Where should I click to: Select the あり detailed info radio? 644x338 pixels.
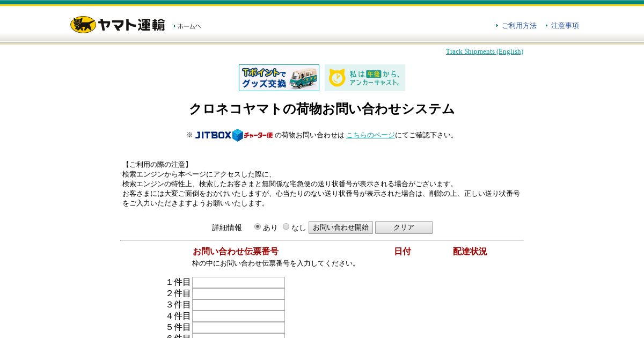258,227
